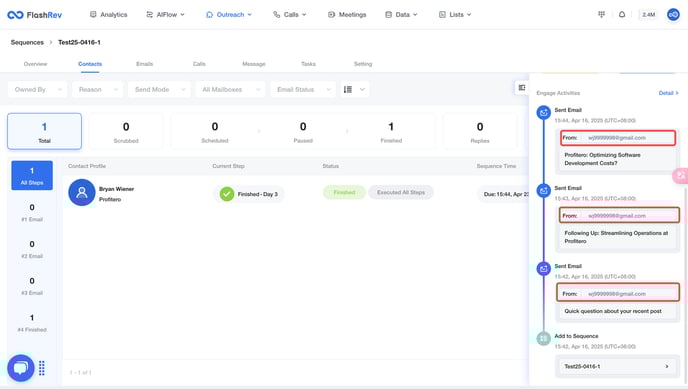Click the dotted grip beside chat bubble
Image resolution: width=688 pixels, height=389 pixels.
42,368
